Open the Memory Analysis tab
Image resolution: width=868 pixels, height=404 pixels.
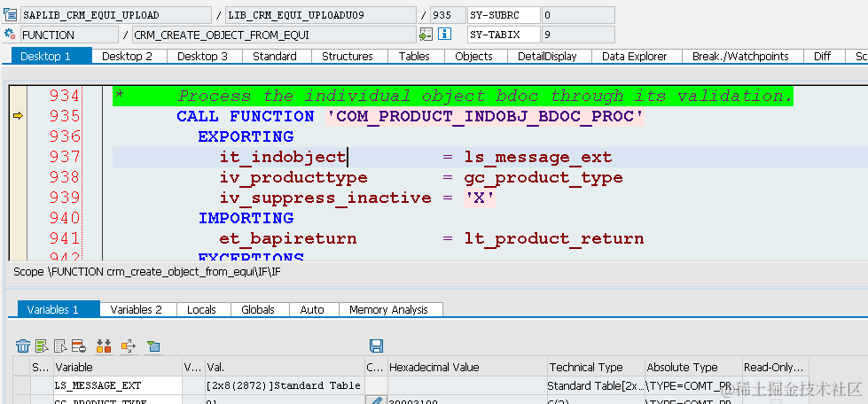click(x=388, y=309)
